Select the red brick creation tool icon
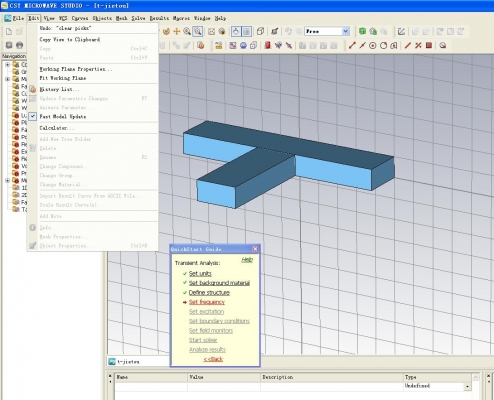 point(267,45)
